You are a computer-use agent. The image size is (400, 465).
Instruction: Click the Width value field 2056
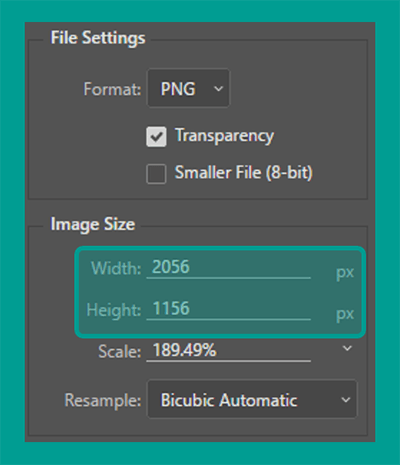(x=228, y=268)
